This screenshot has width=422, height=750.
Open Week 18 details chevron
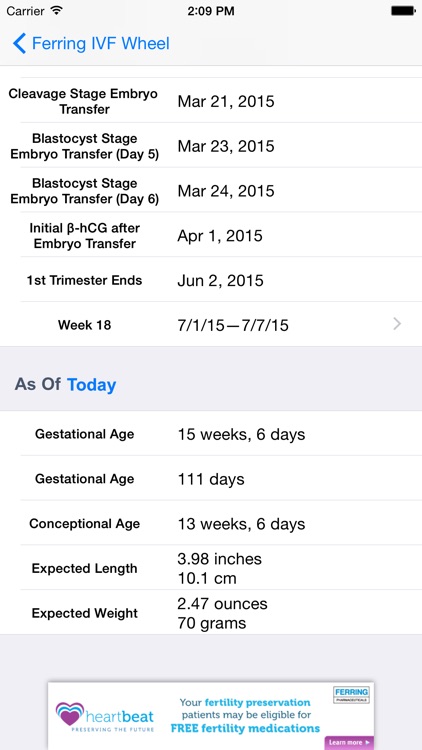[397, 325]
